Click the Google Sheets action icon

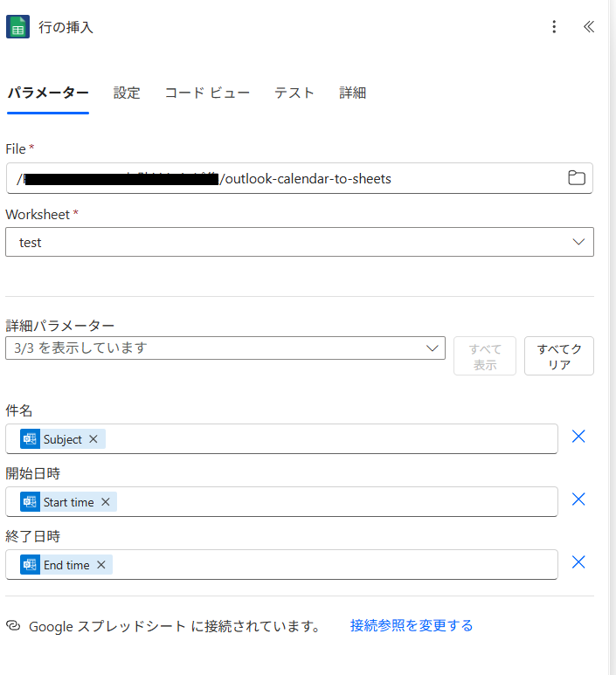17,27
